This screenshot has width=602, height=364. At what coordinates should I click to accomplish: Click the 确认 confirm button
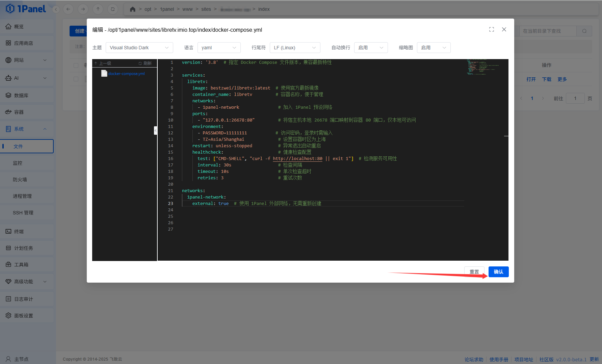[499, 272]
